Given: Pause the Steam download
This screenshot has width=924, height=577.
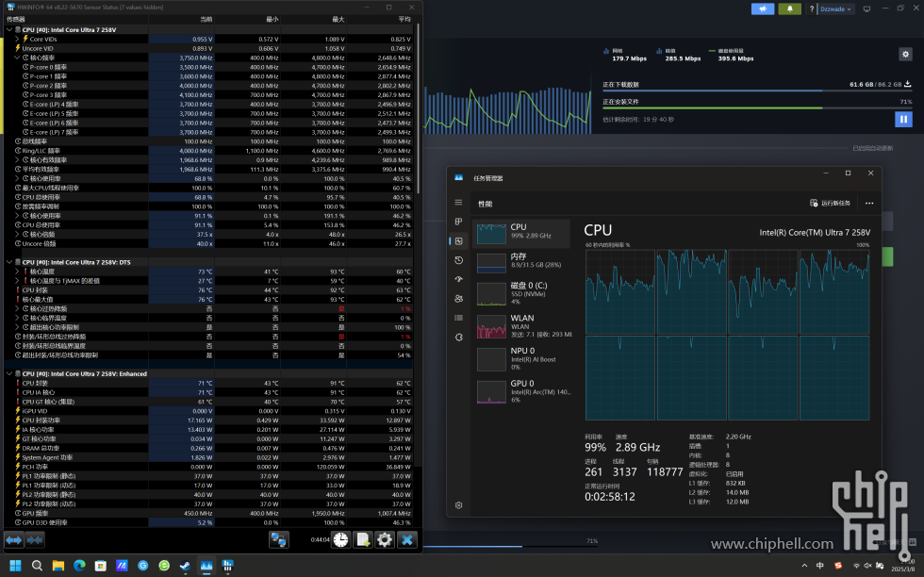Looking at the screenshot, I should click(x=903, y=119).
